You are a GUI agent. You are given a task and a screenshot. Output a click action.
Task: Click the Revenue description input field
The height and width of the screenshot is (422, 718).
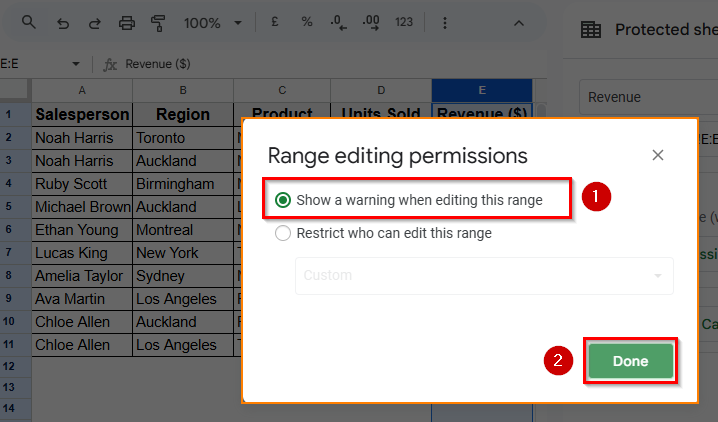pos(645,97)
